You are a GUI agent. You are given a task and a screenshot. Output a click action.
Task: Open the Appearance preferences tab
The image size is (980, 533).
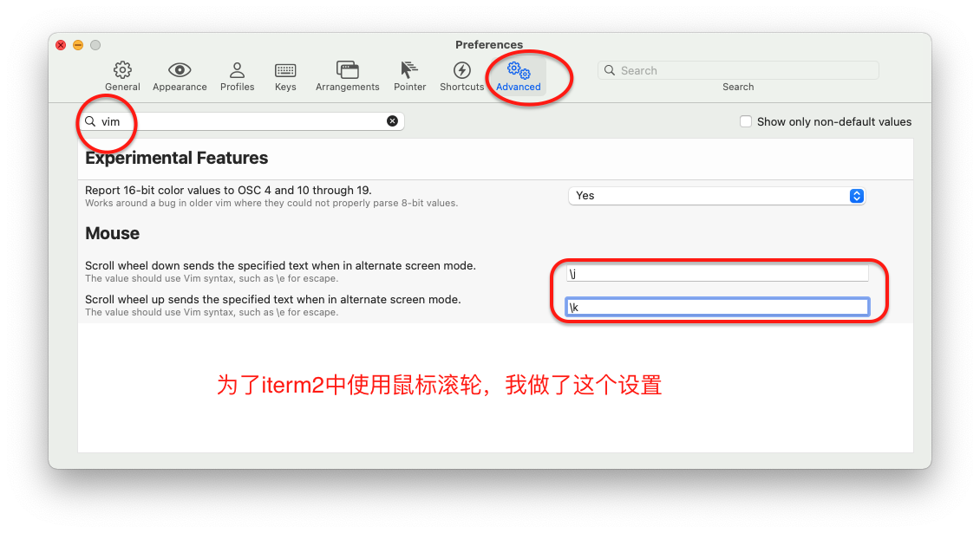[180, 77]
